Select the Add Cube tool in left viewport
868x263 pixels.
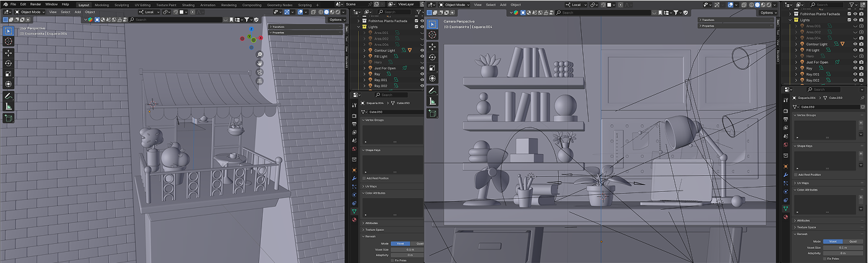(x=9, y=118)
